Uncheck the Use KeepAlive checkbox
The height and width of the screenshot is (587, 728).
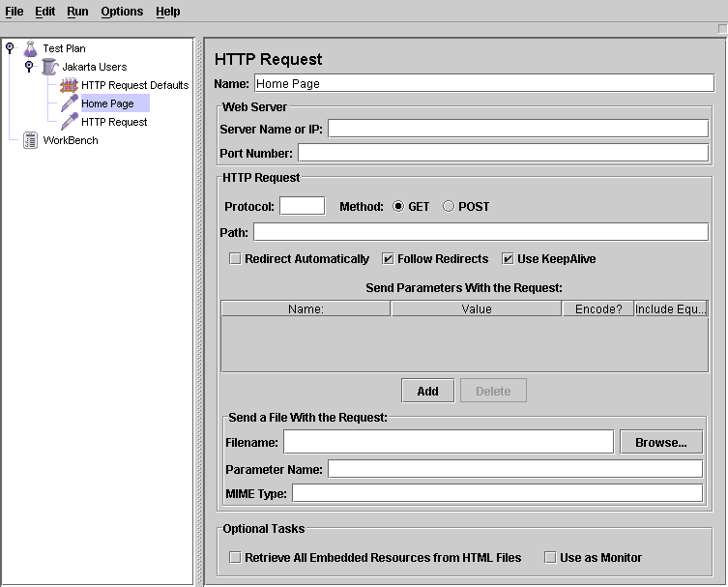coord(508,258)
